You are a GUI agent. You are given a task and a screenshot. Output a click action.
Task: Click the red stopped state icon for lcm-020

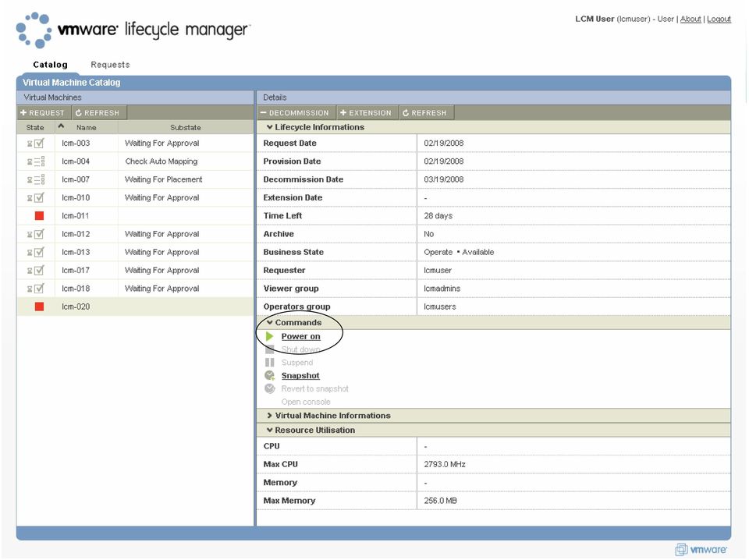point(39,307)
